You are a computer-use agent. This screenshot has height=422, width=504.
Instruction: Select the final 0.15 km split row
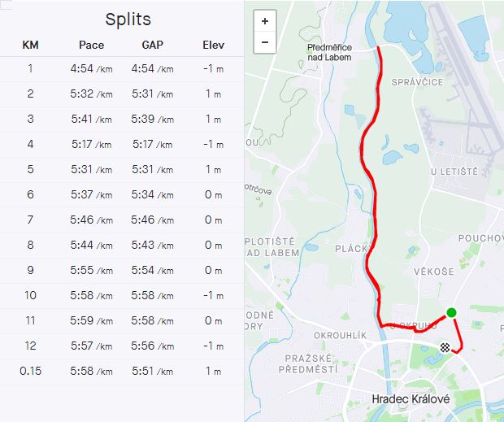pyautogui.click(x=122, y=372)
